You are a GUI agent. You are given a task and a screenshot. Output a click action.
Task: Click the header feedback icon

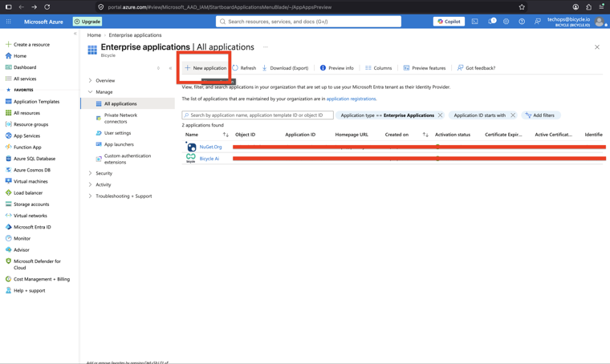coord(537,22)
